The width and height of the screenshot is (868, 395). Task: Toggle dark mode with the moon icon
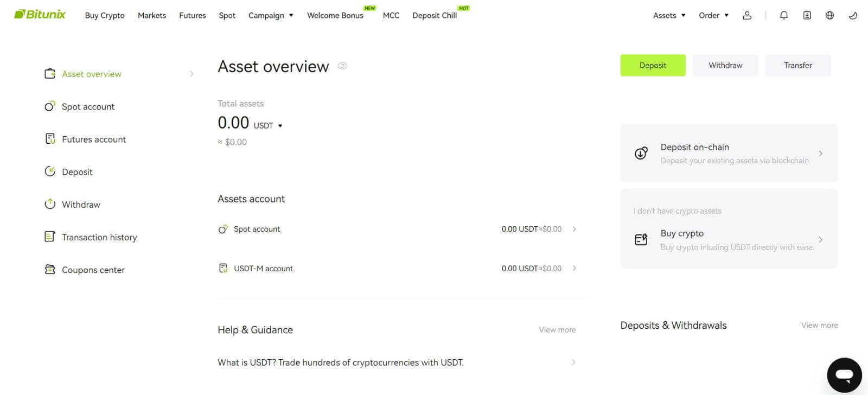tap(852, 15)
